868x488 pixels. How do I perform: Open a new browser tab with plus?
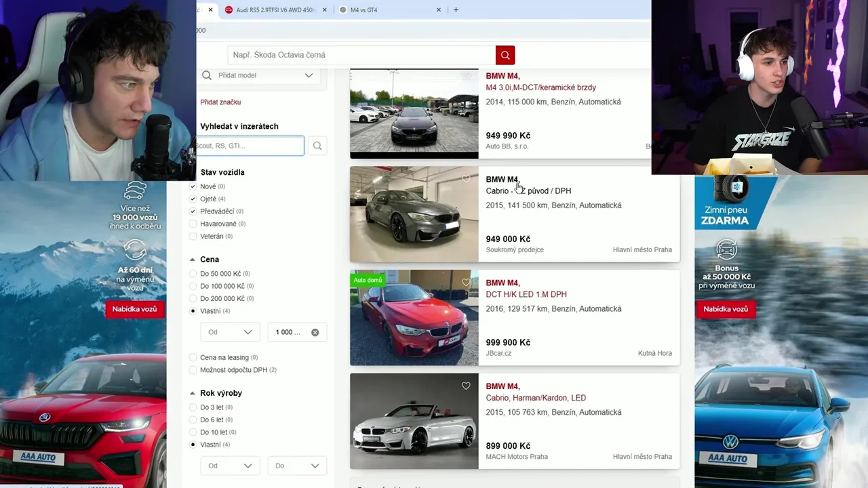pyautogui.click(x=456, y=9)
